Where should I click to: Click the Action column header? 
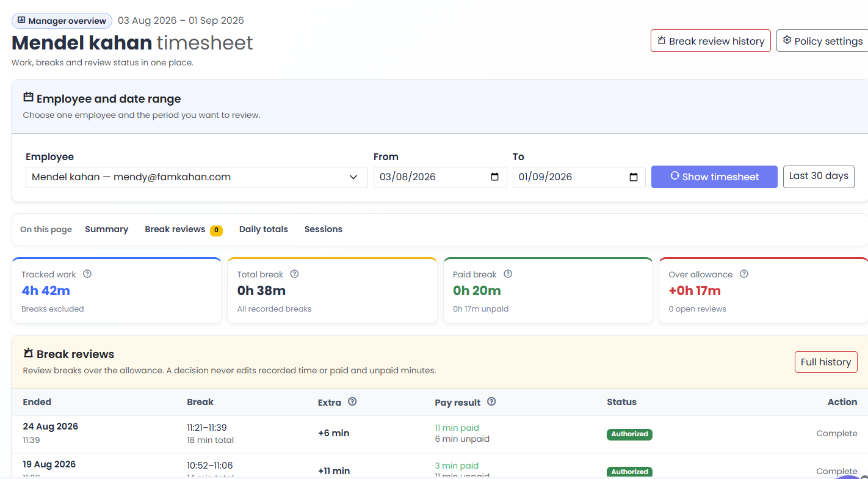tap(842, 402)
